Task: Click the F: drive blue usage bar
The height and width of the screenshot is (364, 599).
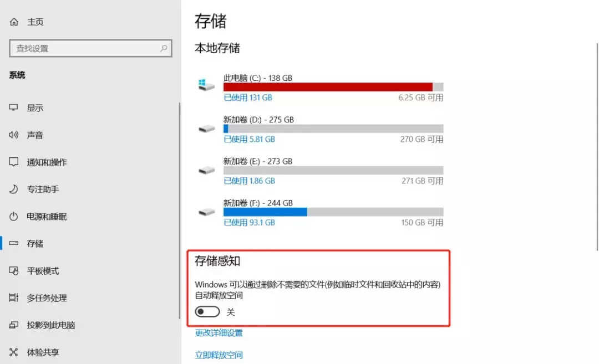Action: [x=265, y=212]
